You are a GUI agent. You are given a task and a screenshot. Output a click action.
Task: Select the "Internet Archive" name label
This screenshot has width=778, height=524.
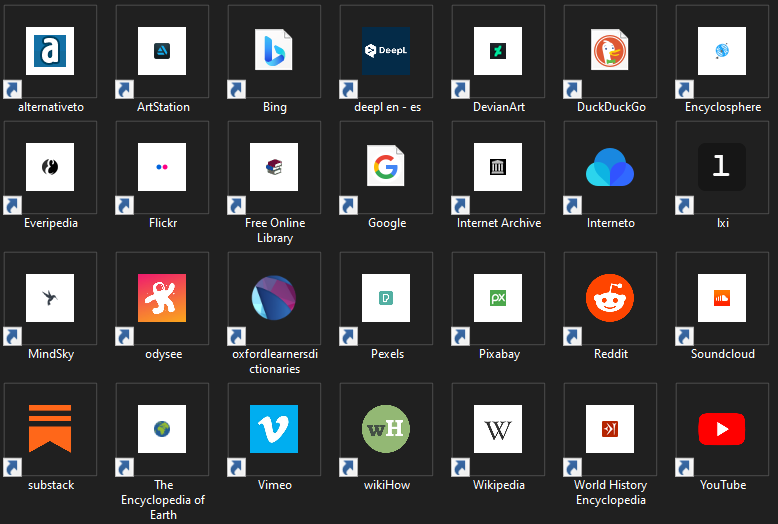point(499,223)
